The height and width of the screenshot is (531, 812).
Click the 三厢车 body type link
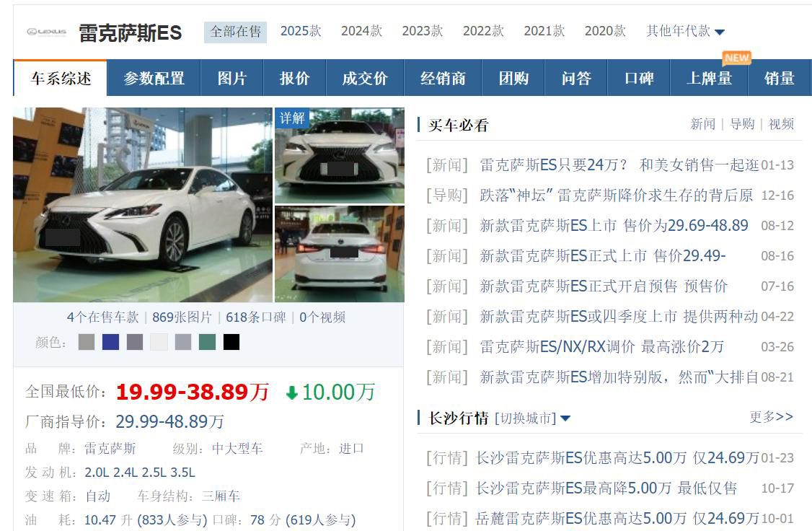click(x=221, y=496)
